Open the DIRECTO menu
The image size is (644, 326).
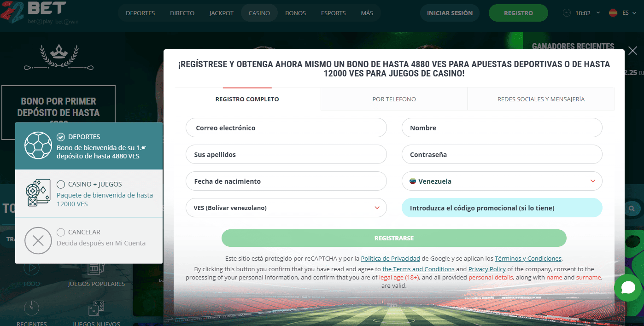tap(182, 13)
